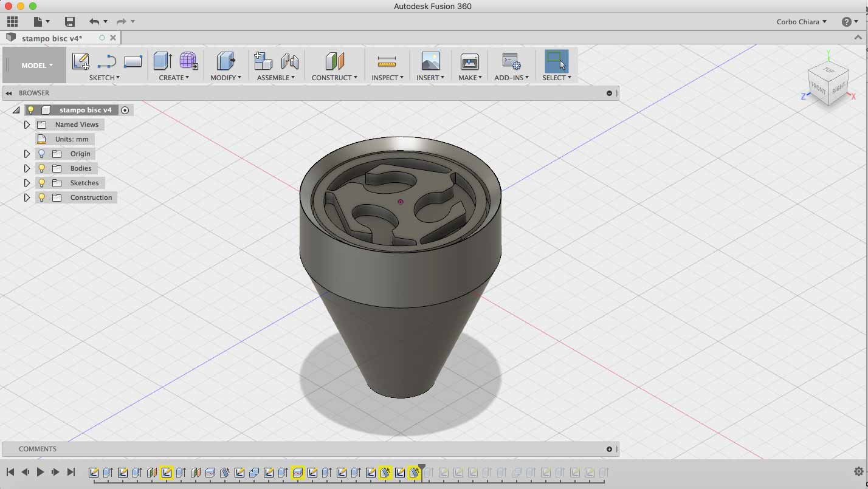Click the ViewCube orientation cube
This screenshot has height=489, width=868.
(828, 85)
